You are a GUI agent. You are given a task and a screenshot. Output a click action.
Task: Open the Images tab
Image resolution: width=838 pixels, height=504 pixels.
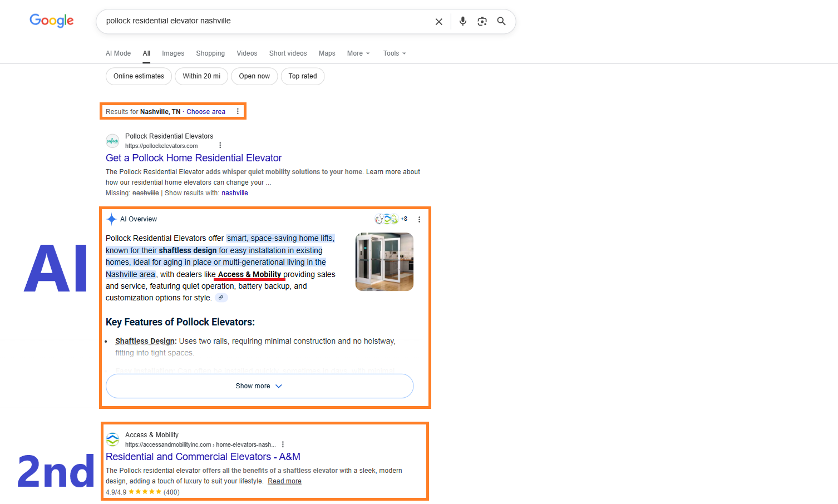(173, 53)
